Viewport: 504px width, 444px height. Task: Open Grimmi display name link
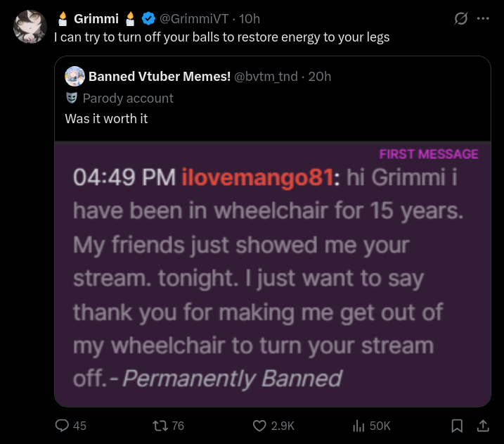(96, 19)
